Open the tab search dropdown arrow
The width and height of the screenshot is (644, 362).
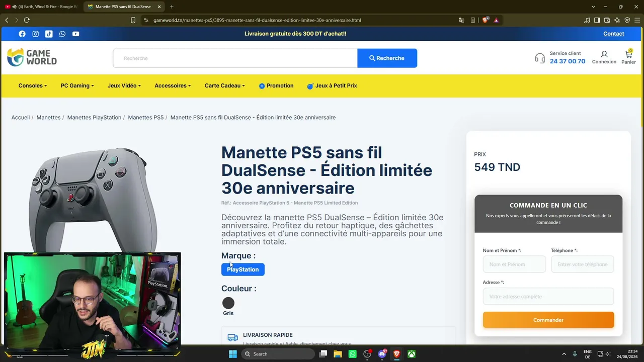(593, 7)
